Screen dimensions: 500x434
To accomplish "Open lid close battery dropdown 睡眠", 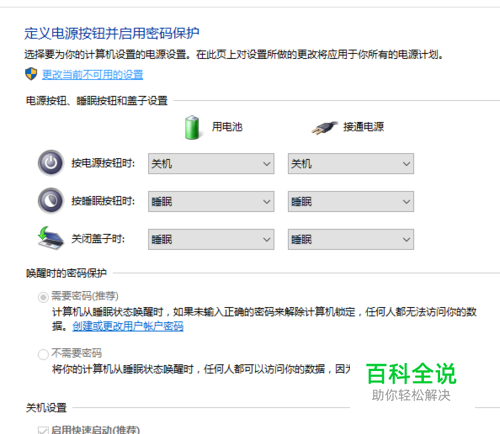I will [211, 239].
